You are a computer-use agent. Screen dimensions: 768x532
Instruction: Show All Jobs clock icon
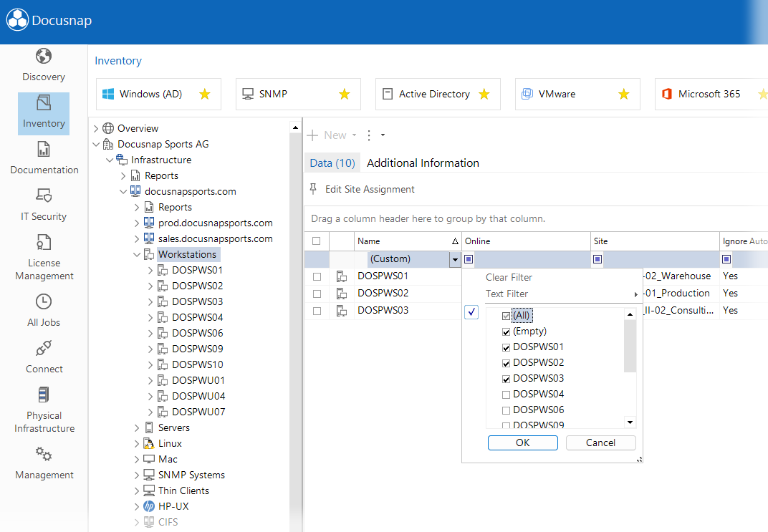click(x=44, y=301)
